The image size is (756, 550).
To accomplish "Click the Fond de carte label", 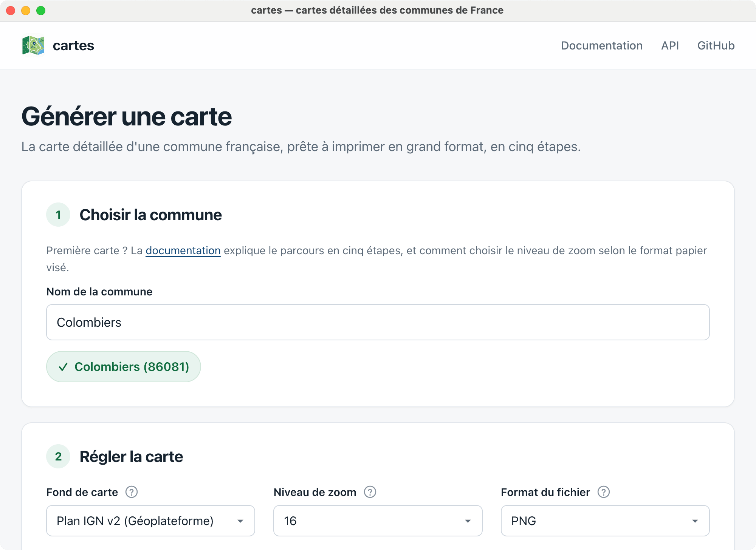I will tap(82, 492).
